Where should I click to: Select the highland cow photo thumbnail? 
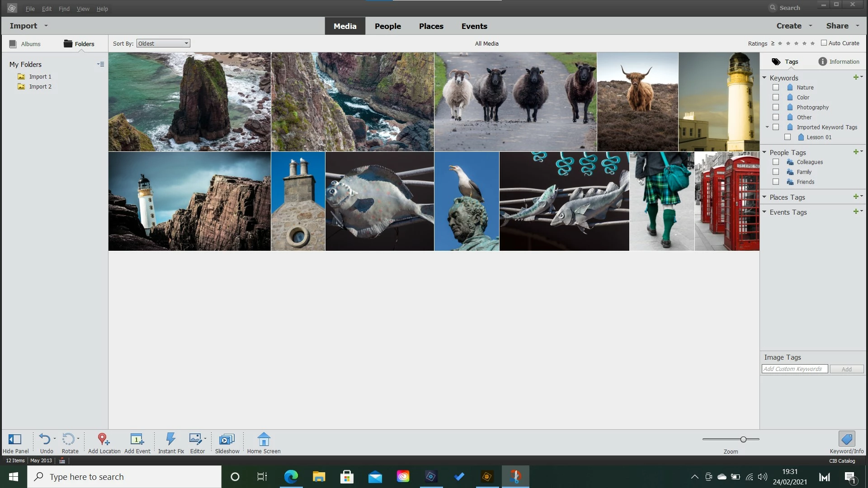[637, 102]
